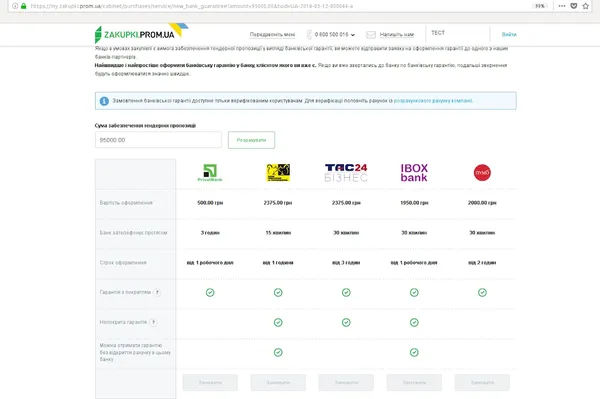The image size is (600, 399).
Task: Click the covered guarantee checkmark under the yellow bank logo
Action: coord(278,292)
